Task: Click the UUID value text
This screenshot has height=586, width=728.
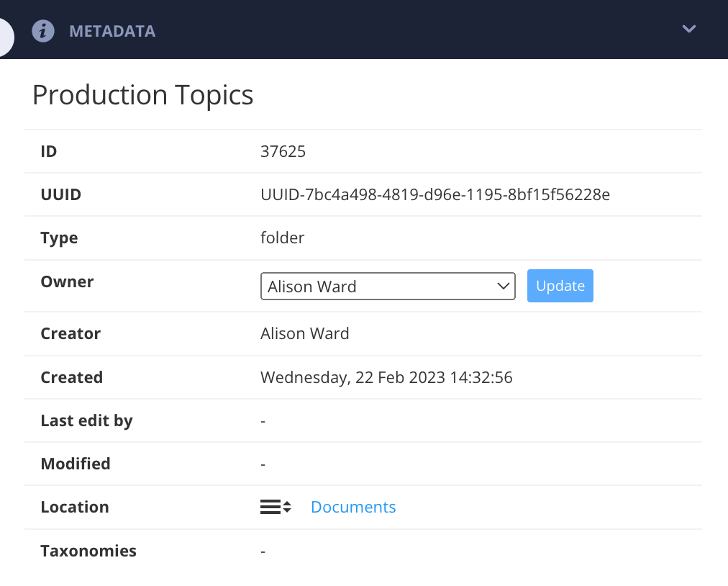Action: [x=434, y=194]
